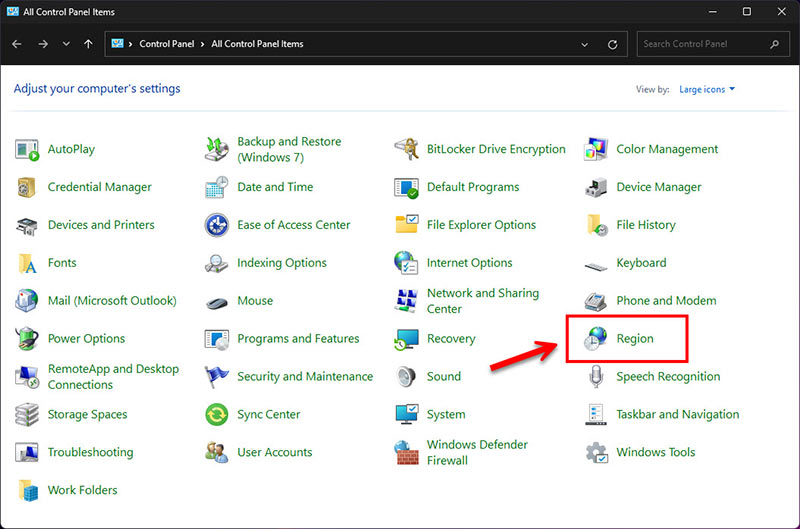Click the Storage Spaces drives icon

pyautogui.click(x=27, y=414)
